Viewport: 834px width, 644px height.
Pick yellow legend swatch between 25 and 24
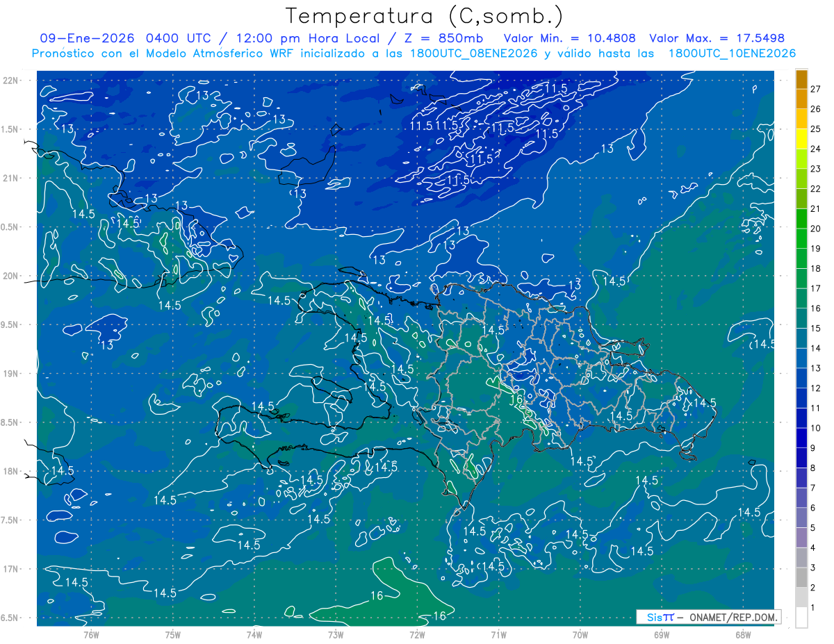tap(801, 139)
